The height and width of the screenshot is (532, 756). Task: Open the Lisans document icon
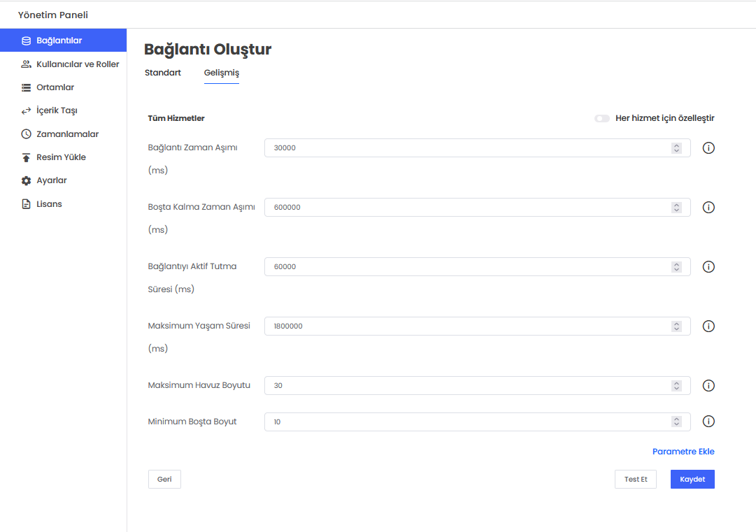tap(26, 204)
